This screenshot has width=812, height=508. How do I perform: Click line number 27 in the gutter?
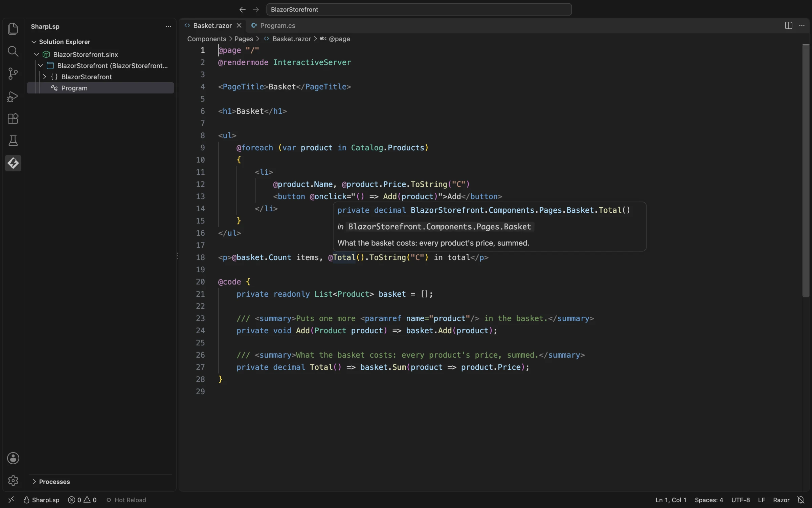[200, 367]
